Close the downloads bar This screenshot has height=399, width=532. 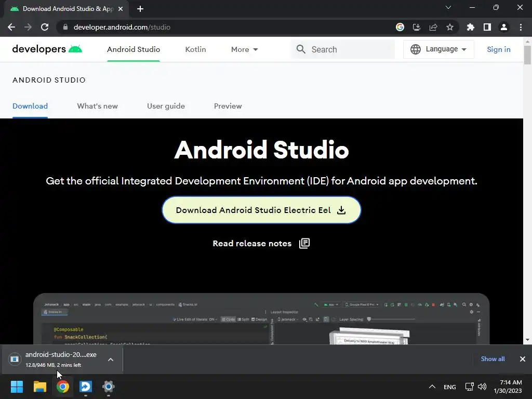(x=523, y=359)
